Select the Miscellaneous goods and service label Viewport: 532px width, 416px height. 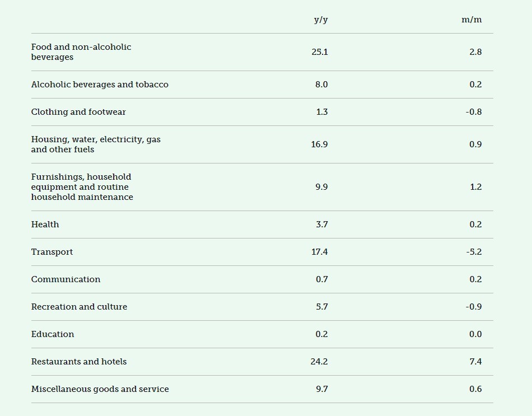click(100, 389)
